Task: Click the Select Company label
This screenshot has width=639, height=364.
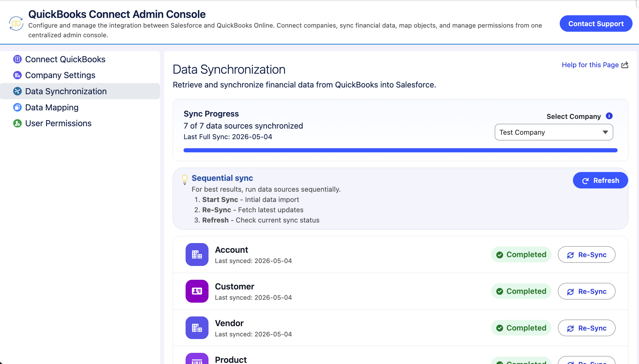Action: click(x=574, y=117)
